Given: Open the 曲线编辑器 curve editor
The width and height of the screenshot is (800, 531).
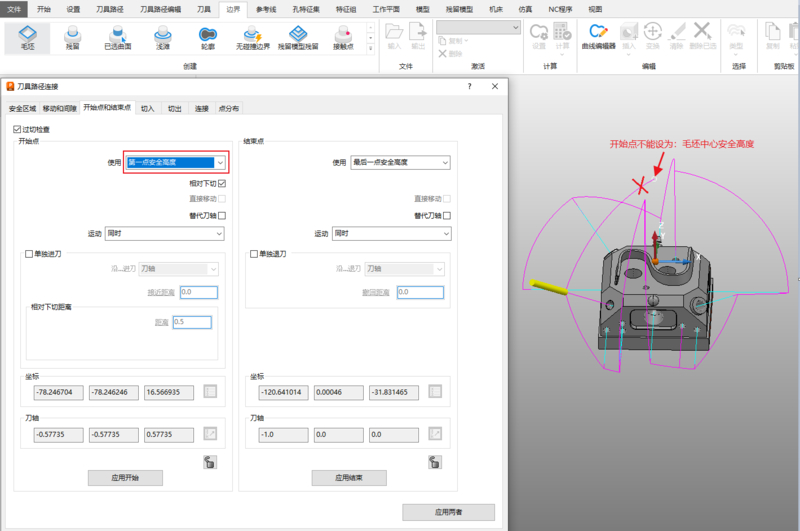Looking at the screenshot, I should 598,36.
